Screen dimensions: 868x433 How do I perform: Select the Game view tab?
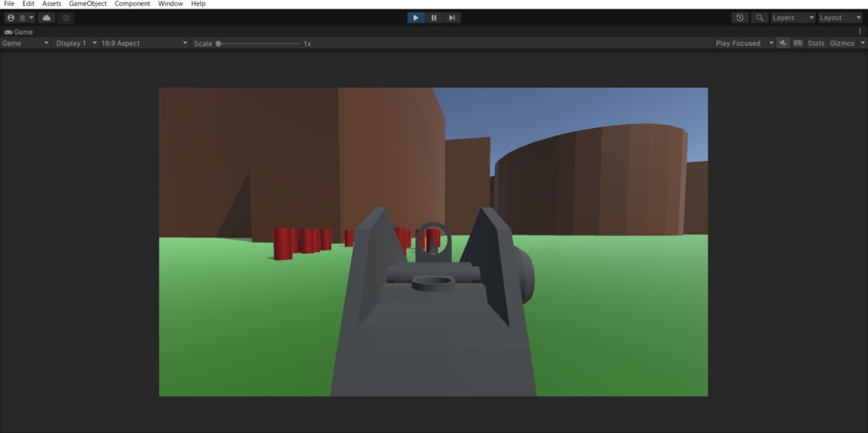[x=19, y=32]
